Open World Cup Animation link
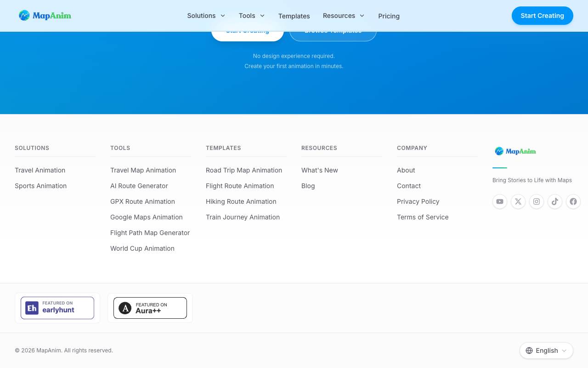The height and width of the screenshot is (368, 588). tap(142, 248)
